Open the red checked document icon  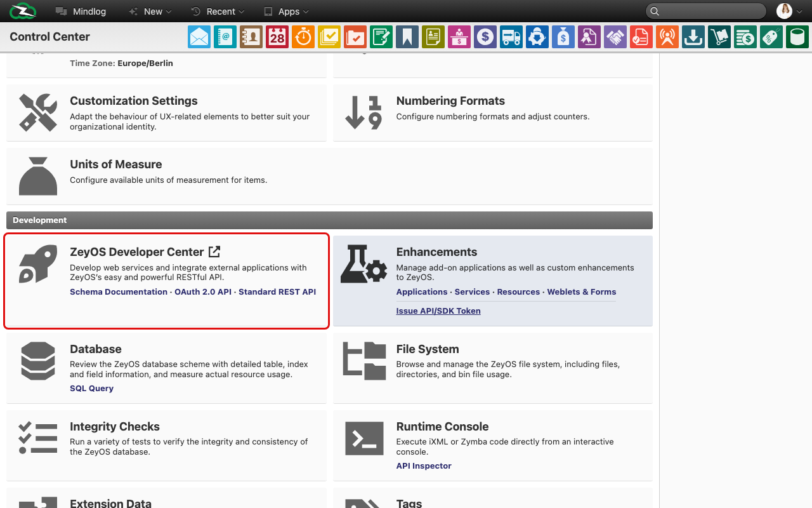pyautogui.click(x=641, y=37)
